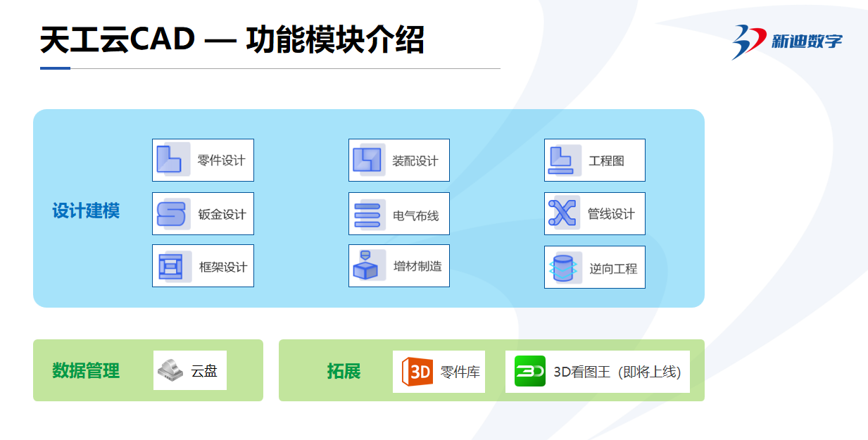Screen dimensions: 868x440
Task: Click the slide title 天工云CAD — 功能模块介绍
Action: coord(232,39)
